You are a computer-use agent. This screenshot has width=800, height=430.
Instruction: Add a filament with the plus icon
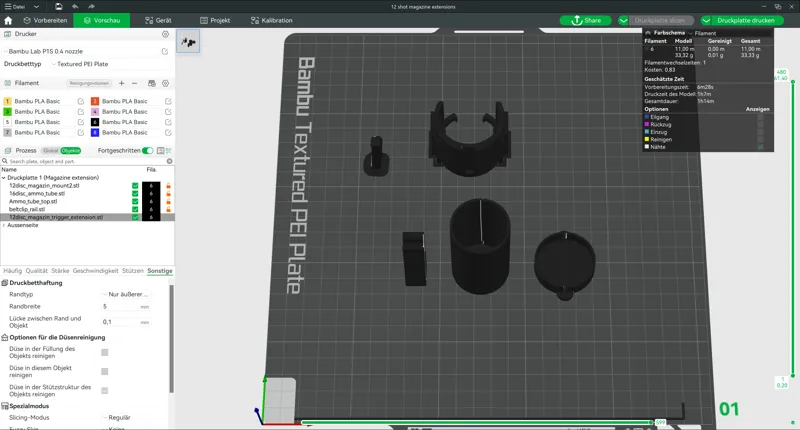121,83
